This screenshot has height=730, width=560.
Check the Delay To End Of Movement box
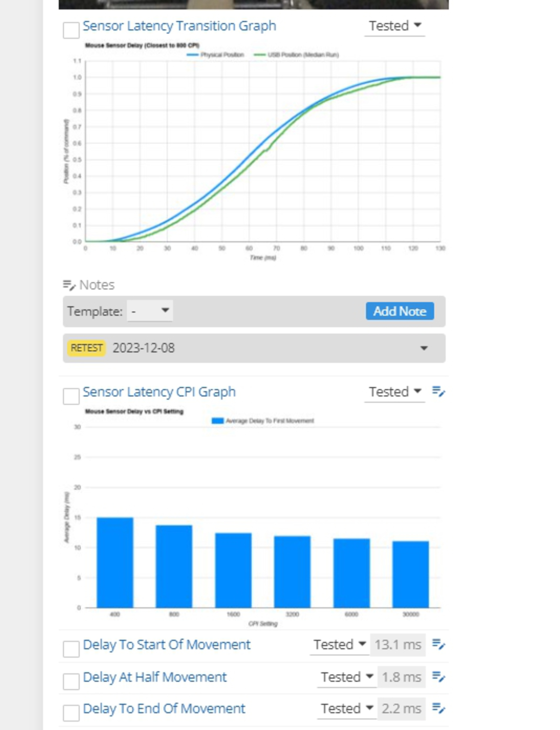click(71, 713)
